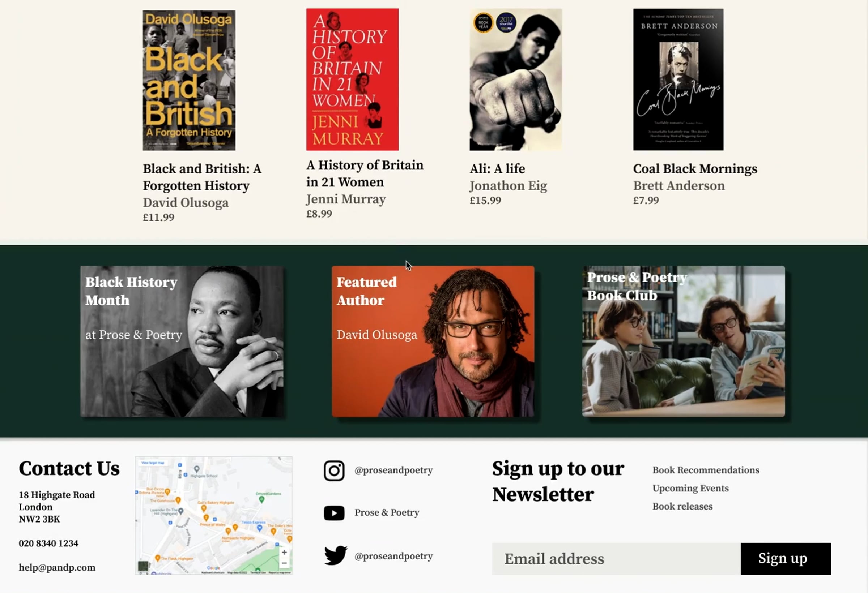Zoom out on the map
This screenshot has height=593, width=868.
pos(284,563)
